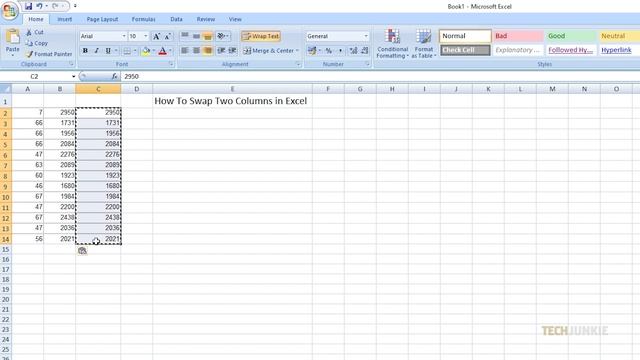Open the Alignment group dialog launcher
This screenshot has height=360, width=640.
(x=298, y=64)
